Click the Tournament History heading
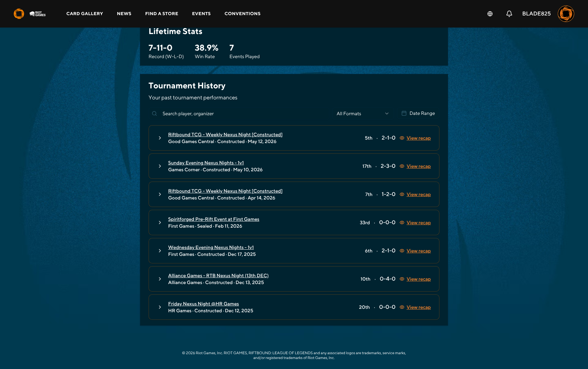This screenshot has width=588, height=369. [x=187, y=86]
